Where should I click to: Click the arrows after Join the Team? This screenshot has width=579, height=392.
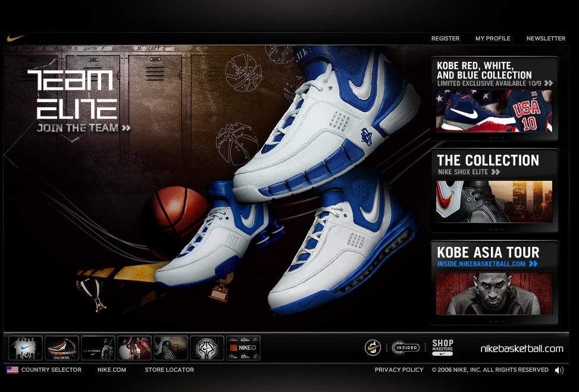coord(126,128)
